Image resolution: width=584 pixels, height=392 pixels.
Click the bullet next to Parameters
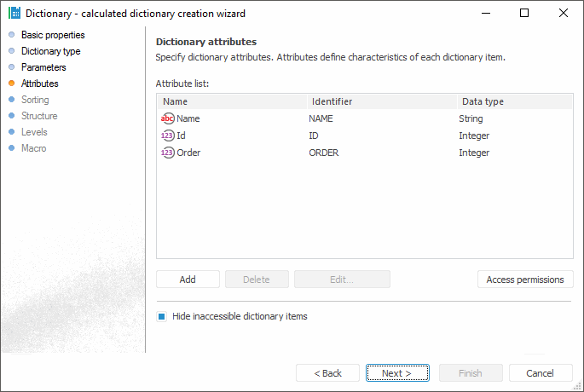click(x=11, y=67)
